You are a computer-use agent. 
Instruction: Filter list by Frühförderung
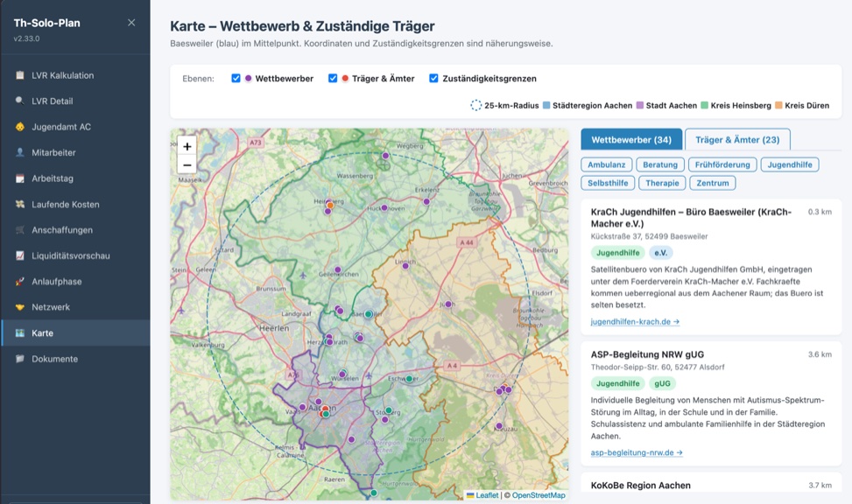click(x=722, y=164)
